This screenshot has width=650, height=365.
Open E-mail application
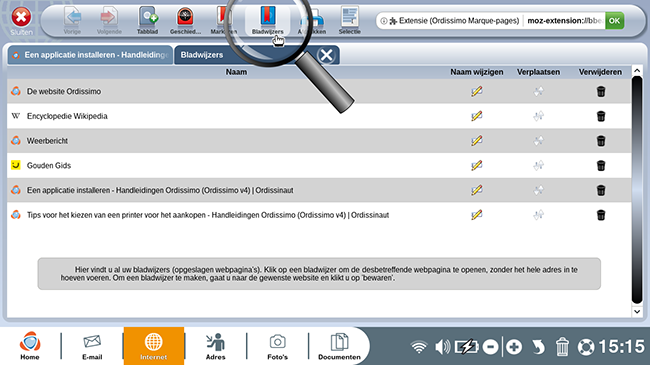point(92,346)
